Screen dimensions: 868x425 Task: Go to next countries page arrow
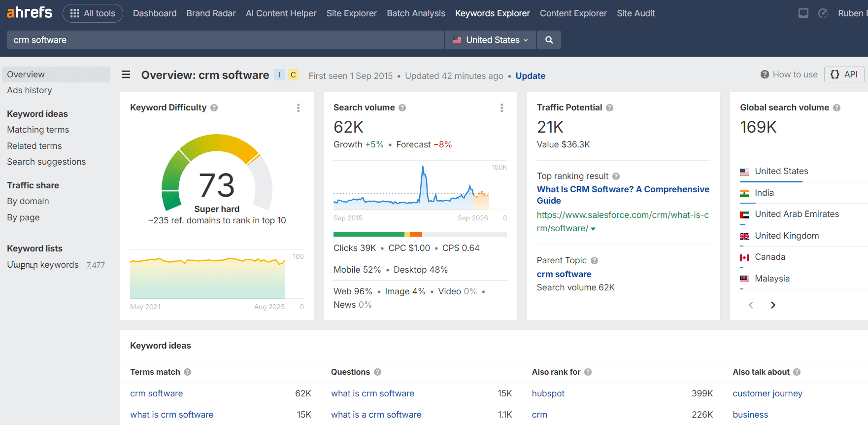pos(773,305)
